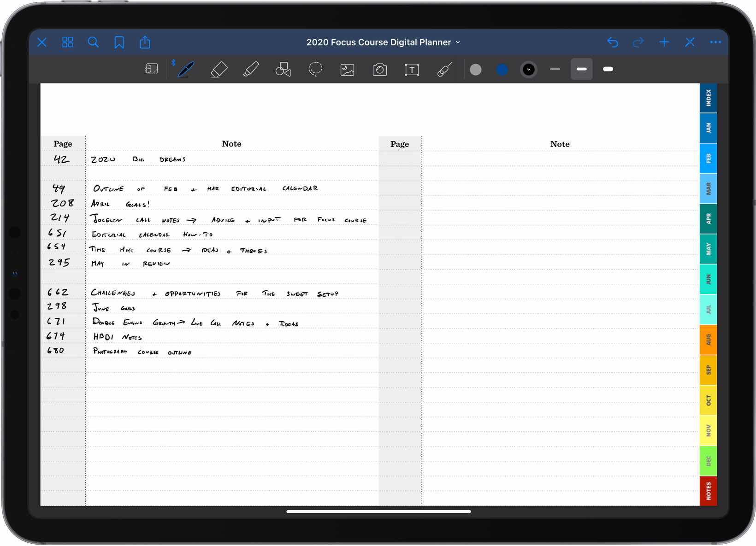Jump to the JUN tab
This screenshot has width=756, height=546.
709,279
